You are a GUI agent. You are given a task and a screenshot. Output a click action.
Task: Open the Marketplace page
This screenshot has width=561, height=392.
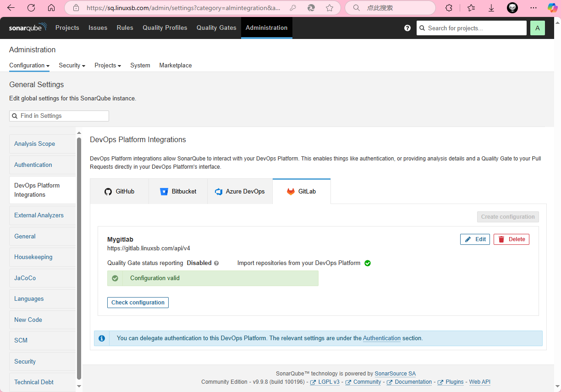click(176, 66)
